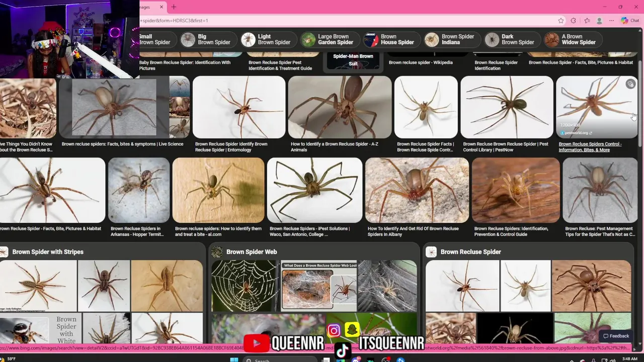
Task: Open al.com brown recluse bite image
Action: point(218,190)
